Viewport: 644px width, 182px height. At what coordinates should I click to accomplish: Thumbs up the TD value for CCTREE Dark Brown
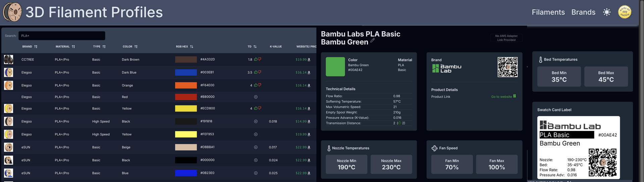(x=256, y=59)
